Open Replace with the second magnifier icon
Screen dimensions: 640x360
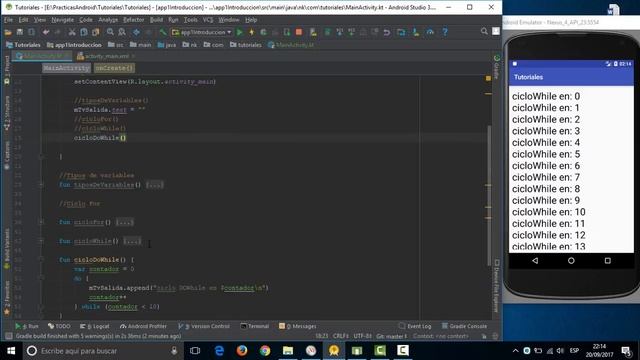pyautogui.click(x=122, y=32)
